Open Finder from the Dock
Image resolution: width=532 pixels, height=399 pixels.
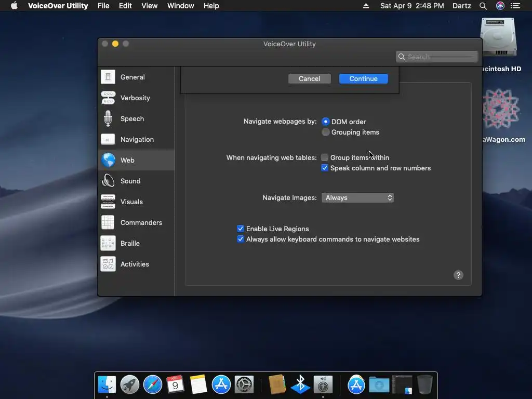[107, 385]
